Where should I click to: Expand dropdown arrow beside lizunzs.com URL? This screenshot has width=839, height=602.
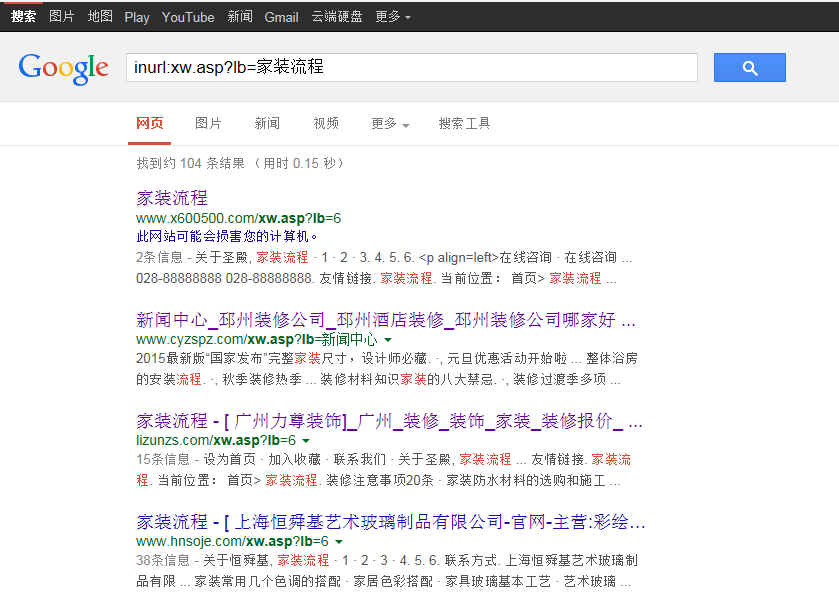[306, 441]
